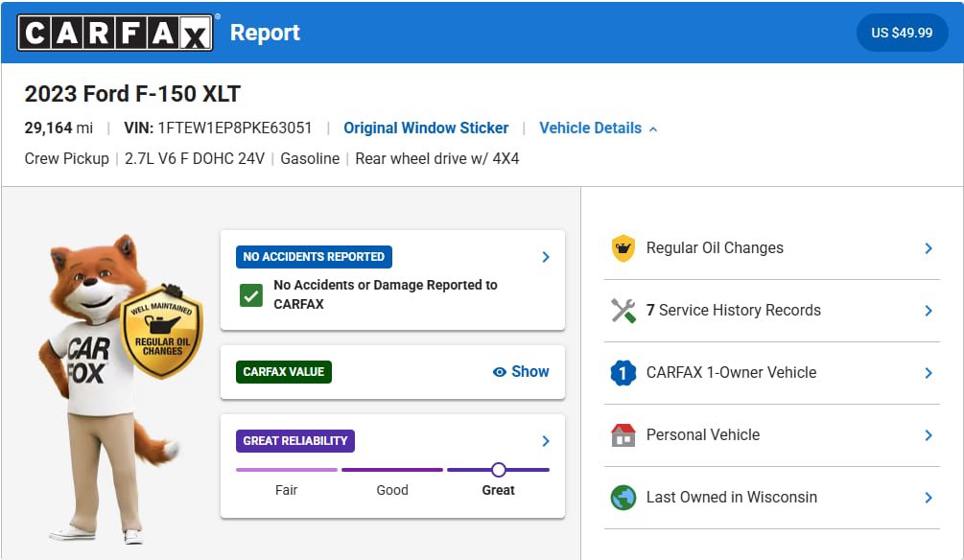This screenshot has width=964, height=560.
Task: Open the 7 Service History Records row
Action: [772, 311]
